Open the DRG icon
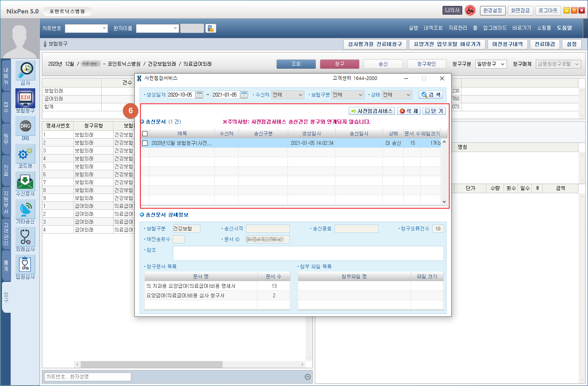Image resolution: width=588 pixels, height=386 pixels. point(25,126)
